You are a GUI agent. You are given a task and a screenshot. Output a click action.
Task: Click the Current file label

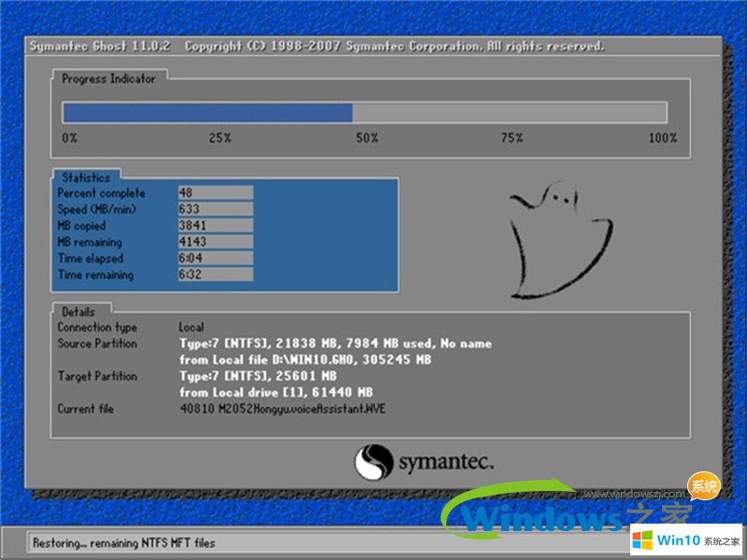click(x=86, y=409)
